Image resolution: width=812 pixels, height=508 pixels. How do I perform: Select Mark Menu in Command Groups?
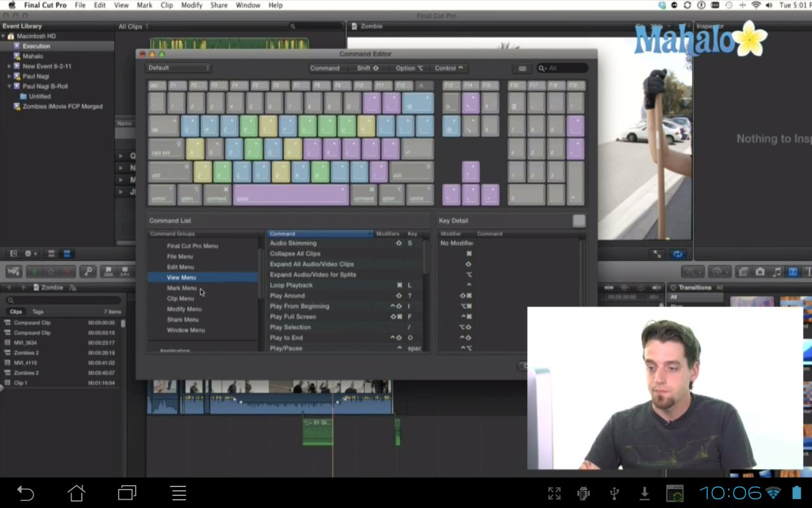point(182,288)
